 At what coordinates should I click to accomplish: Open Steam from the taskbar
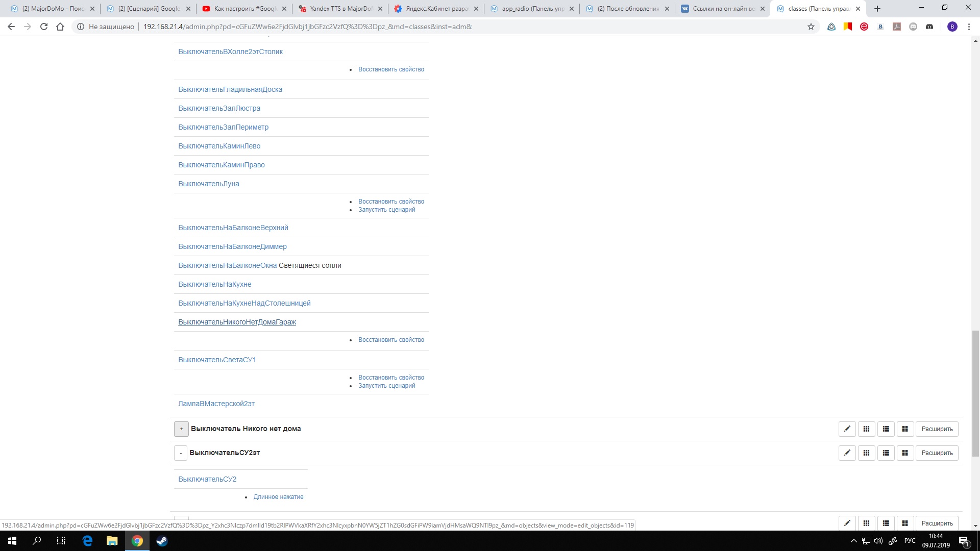pyautogui.click(x=162, y=541)
